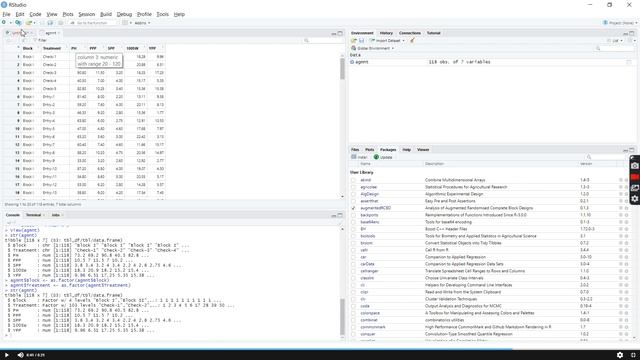Switch to the History tab
640x360 pixels.
pyautogui.click(x=386, y=33)
